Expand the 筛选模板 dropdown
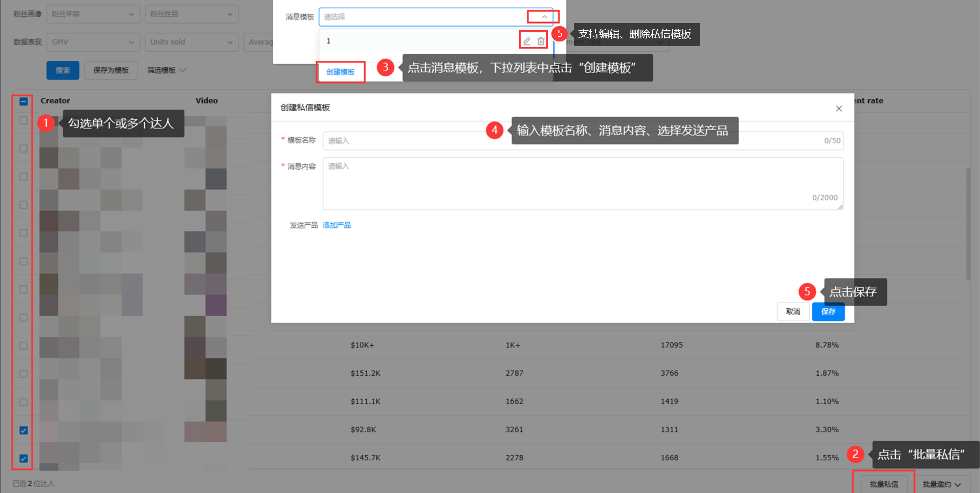980x493 pixels. point(167,70)
